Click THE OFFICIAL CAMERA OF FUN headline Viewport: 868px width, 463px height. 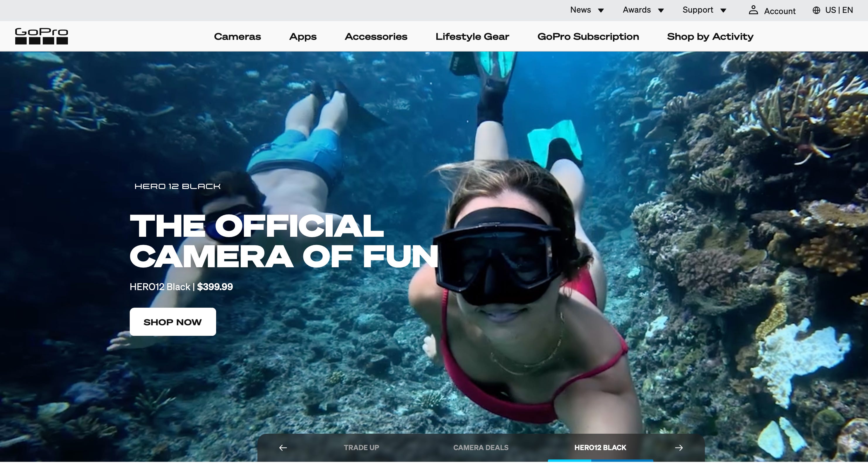284,241
